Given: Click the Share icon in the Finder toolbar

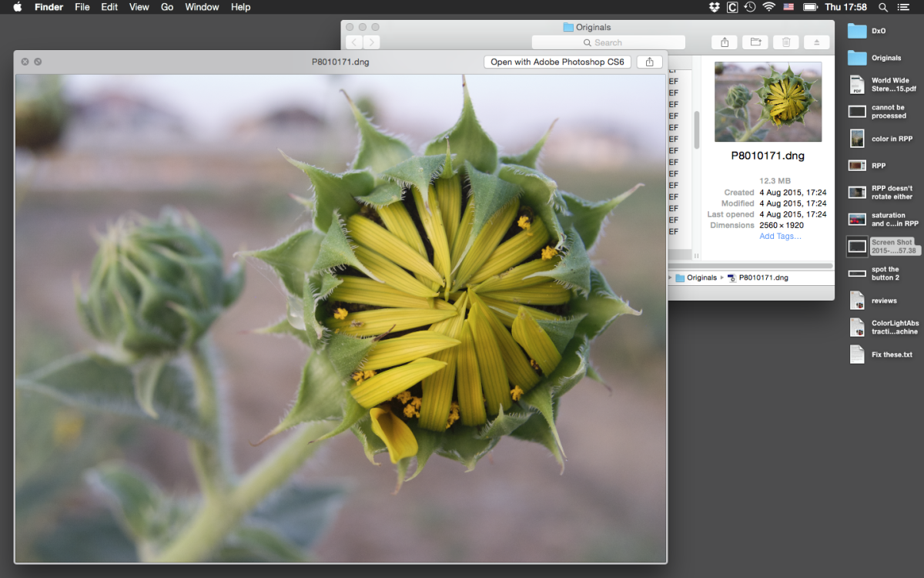Looking at the screenshot, I should coord(724,42).
